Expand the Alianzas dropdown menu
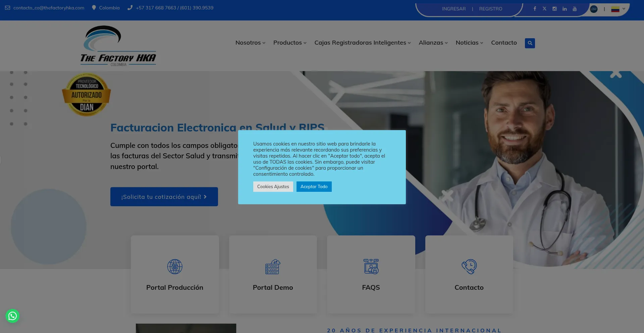Screen dimensions: 644x333 (433, 43)
